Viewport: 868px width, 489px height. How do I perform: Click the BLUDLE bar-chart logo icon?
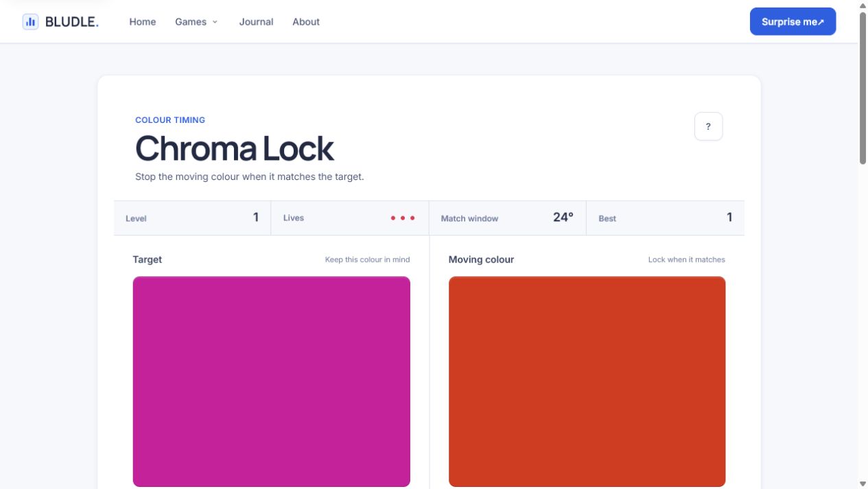[30, 21]
